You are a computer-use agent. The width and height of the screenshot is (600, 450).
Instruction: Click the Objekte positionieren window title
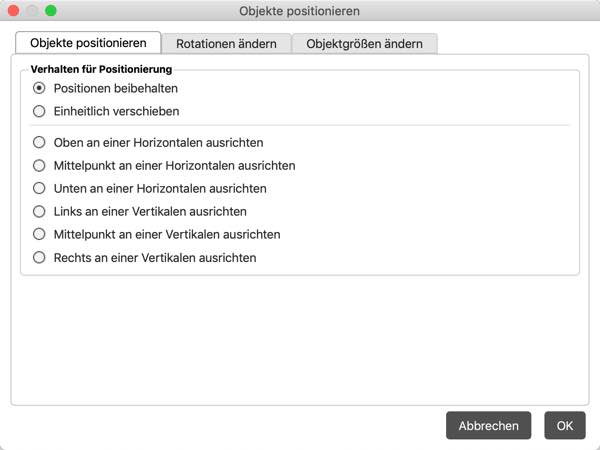point(300,11)
